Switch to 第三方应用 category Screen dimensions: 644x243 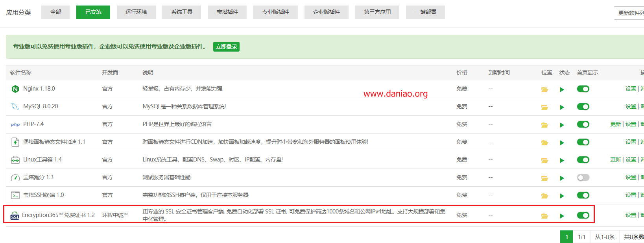(x=377, y=12)
